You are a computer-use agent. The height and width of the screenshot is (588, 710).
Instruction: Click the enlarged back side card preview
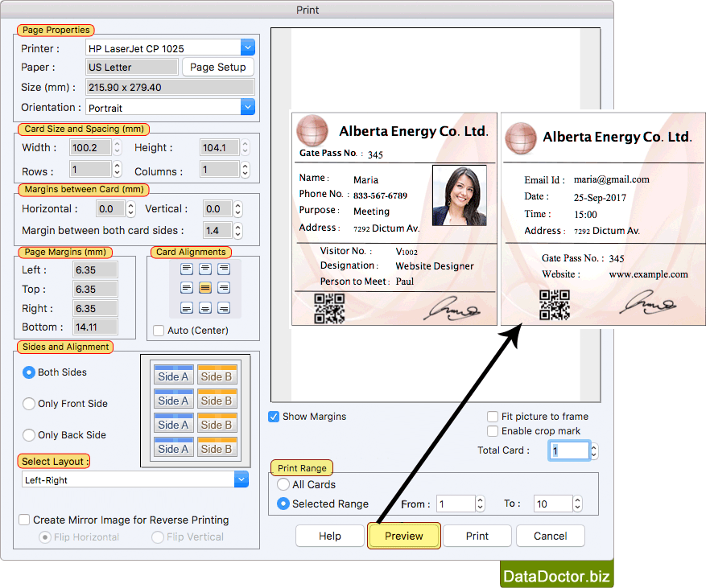click(603, 219)
